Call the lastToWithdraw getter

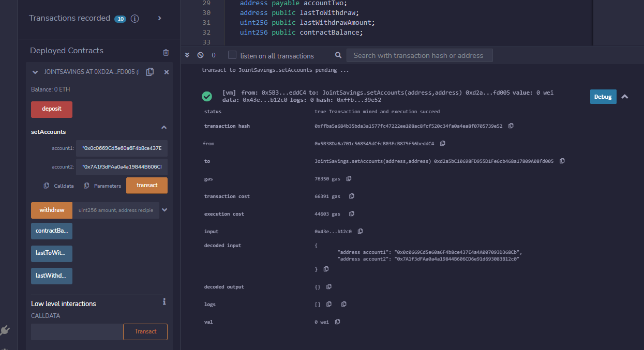tap(52, 253)
